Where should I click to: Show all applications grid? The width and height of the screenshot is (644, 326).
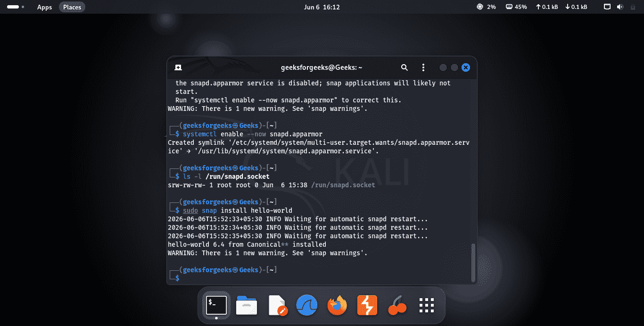(427, 306)
